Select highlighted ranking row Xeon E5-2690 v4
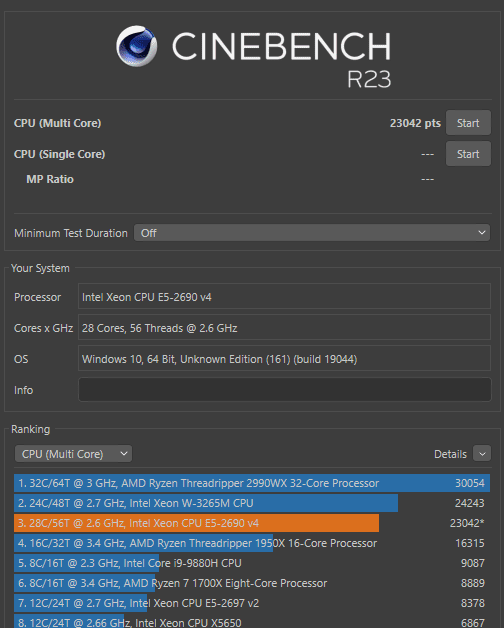The width and height of the screenshot is (504, 628). tap(252, 523)
